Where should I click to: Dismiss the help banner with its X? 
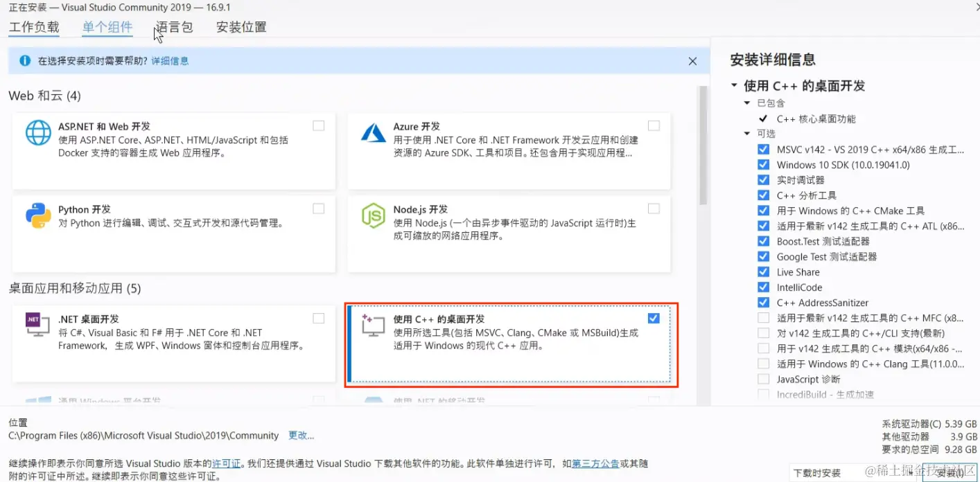click(x=692, y=61)
